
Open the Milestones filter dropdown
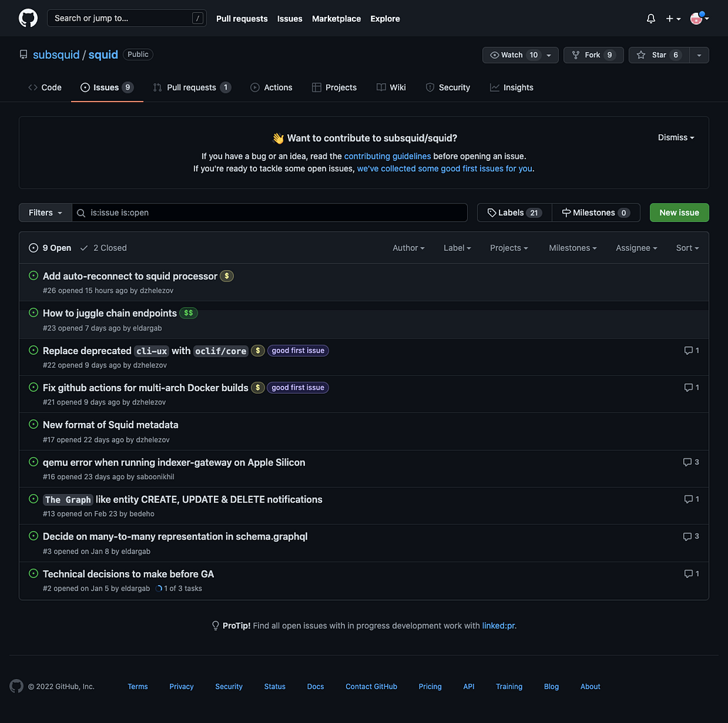pos(572,248)
